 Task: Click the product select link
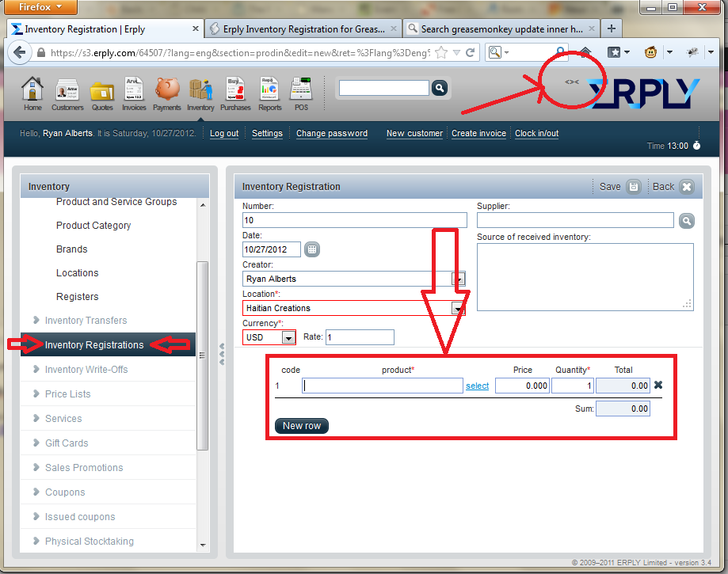point(478,386)
